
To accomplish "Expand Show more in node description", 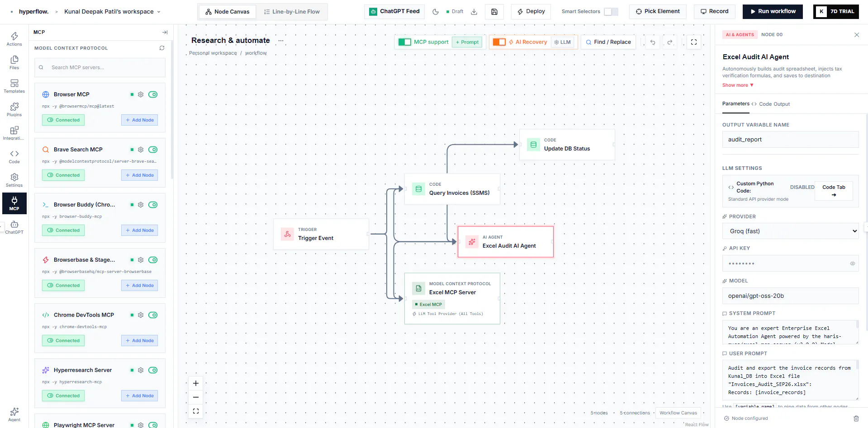I will tap(738, 85).
